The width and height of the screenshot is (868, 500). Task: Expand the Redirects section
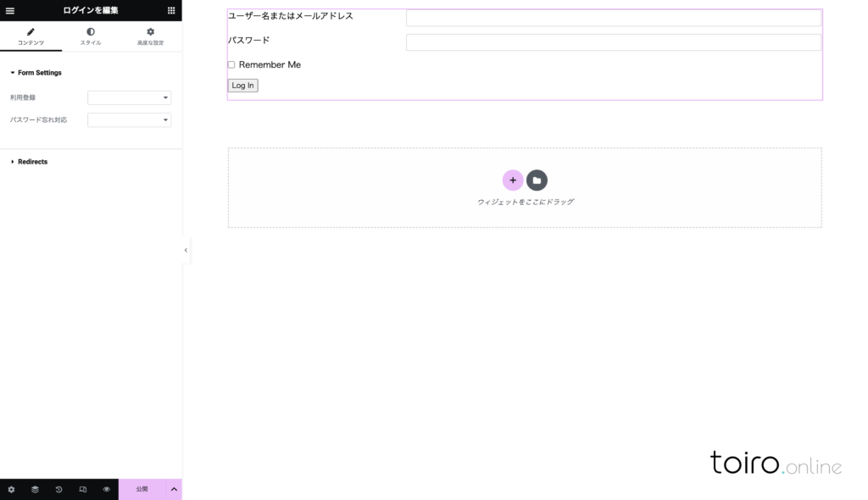32,162
